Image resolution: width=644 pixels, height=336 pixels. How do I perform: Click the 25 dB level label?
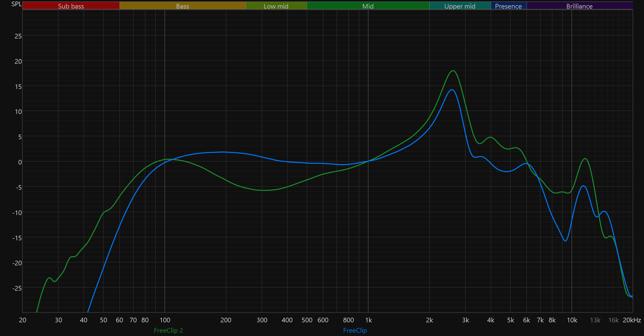[x=18, y=36]
